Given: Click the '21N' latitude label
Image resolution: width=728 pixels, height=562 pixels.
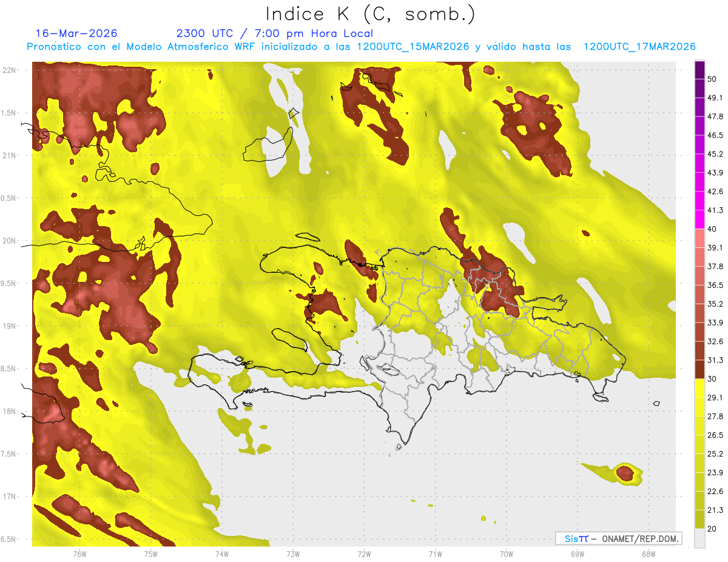Looking at the screenshot, I should pyautogui.click(x=9, y=155).
